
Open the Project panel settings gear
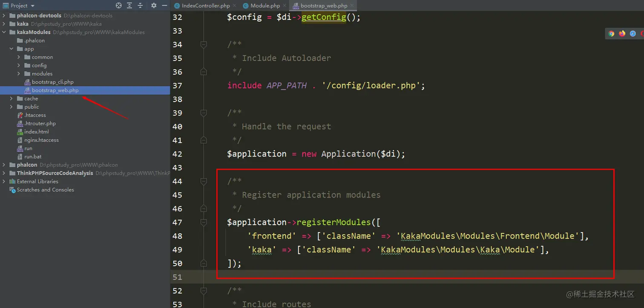tap(154, 6)
